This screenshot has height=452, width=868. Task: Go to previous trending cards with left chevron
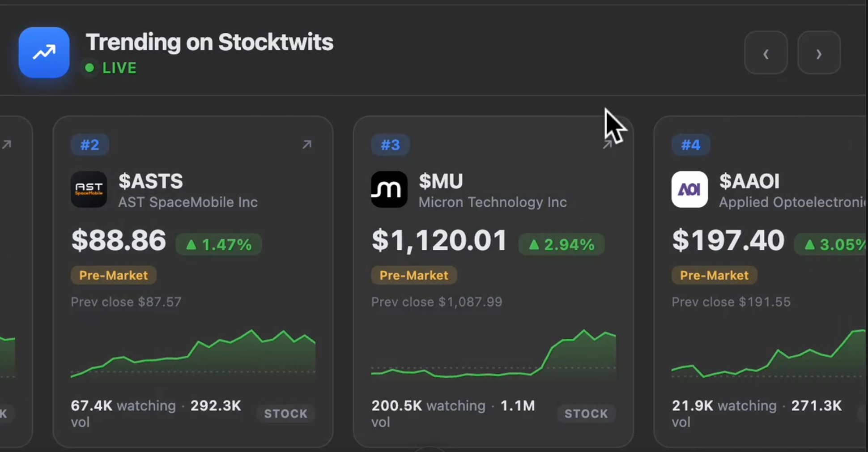pyautogui.click(x=766, y=53)
